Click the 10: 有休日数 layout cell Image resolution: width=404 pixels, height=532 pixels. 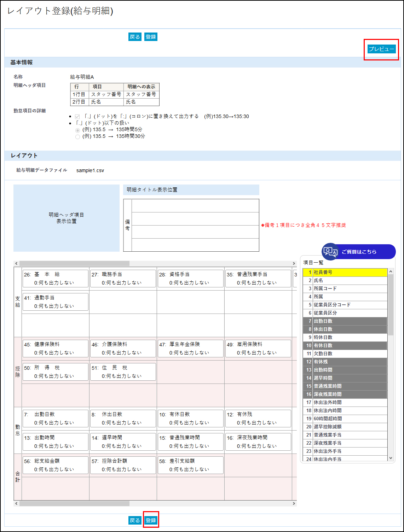[191, 419]
